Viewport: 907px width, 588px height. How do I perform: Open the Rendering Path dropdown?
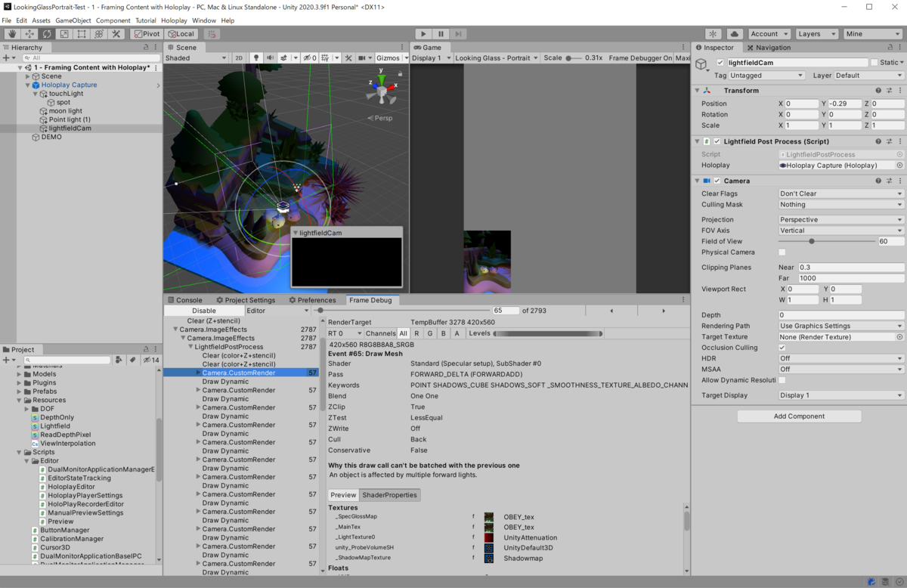click(841, 326)
